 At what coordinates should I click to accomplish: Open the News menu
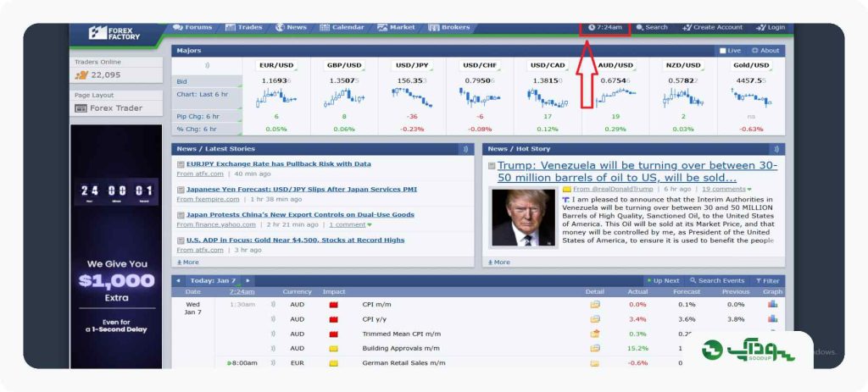pyautogui.click(x=292, y=27)
